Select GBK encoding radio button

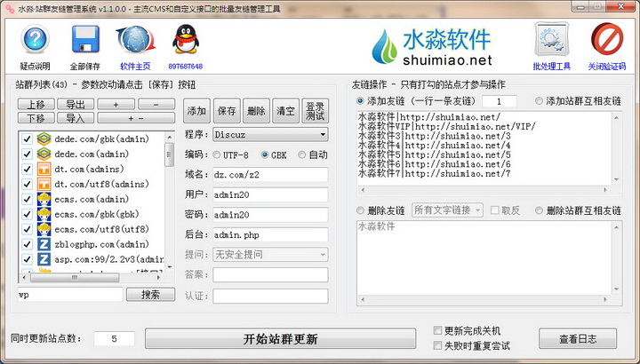(x=265, y=154)
